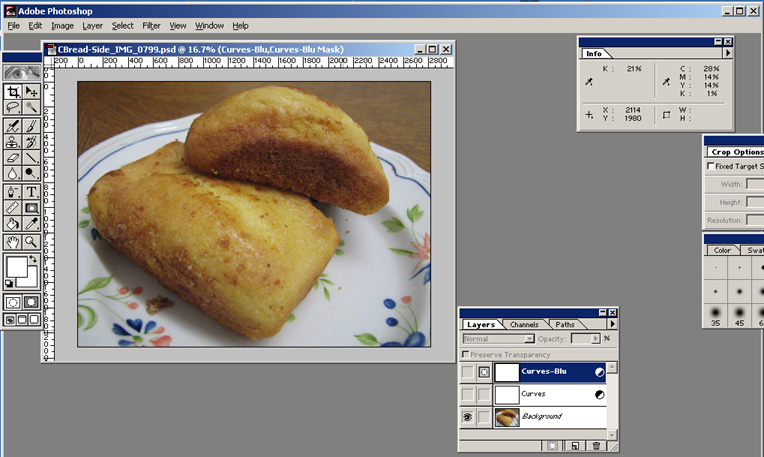Select the Gradient tool
This screenshot has height=457, width=764.
(31, 208)
